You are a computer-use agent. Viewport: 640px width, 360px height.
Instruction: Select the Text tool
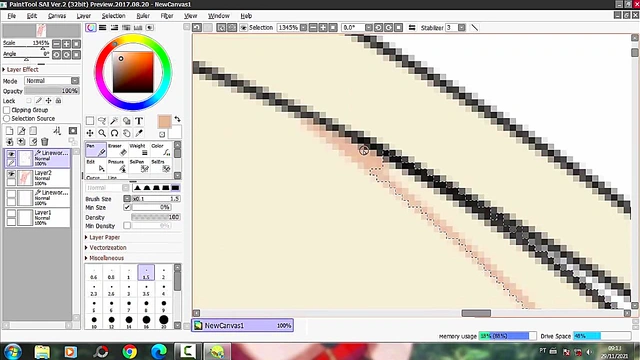click(139, 121)
